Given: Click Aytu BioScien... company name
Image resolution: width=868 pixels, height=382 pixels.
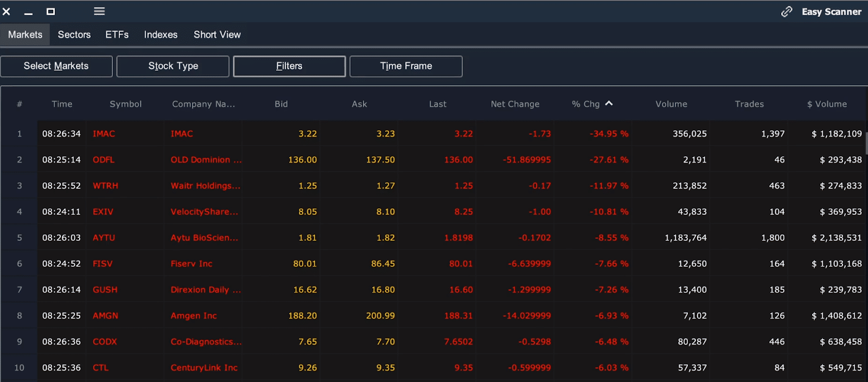Looking at the screenshot, I should [205, 238].
